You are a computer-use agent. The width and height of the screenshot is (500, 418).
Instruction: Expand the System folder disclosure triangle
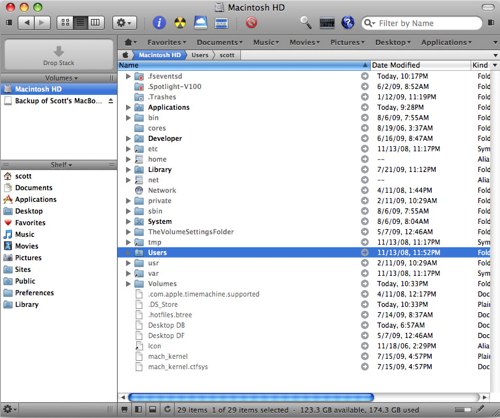128,221
